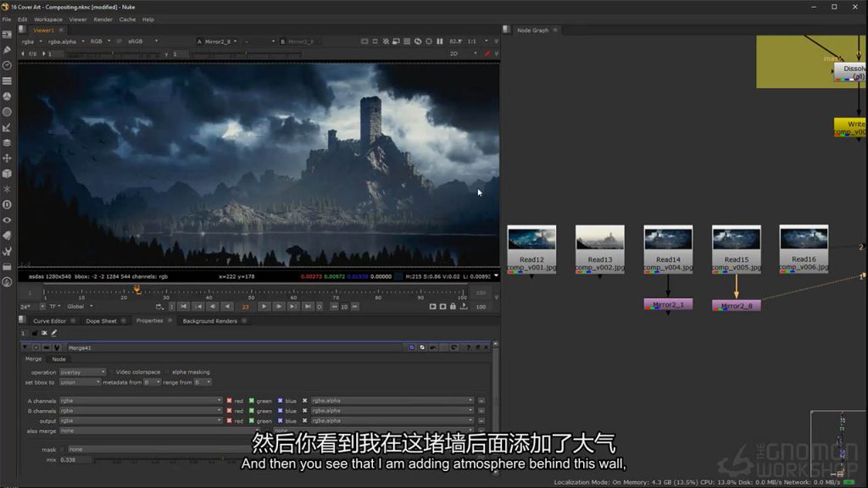Screen dimensions: 868x488
Task: Select the Node tab in Merge41 properties
Action: [x=58, y=359]
